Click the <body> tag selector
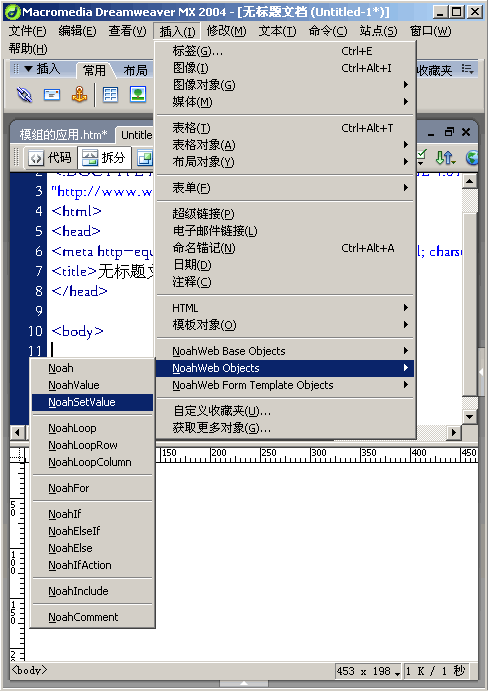The width and height of the screenshot is (488, 691). pyautogui.click(x=29, y=670)
